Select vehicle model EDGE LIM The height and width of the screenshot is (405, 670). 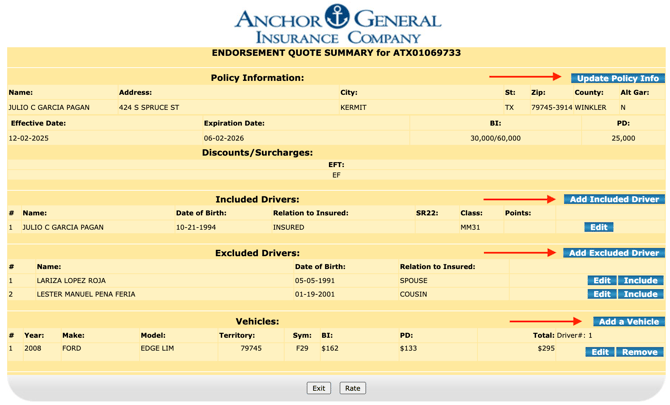(157, 348)
